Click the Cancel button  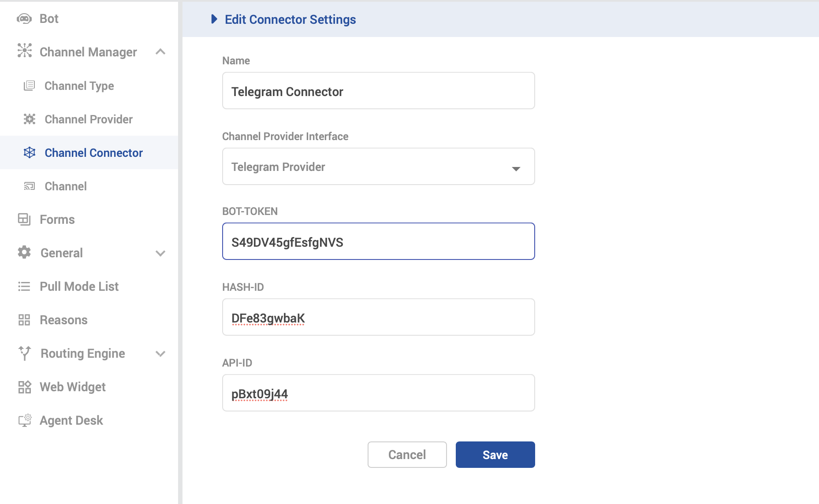tap(407, 455)
